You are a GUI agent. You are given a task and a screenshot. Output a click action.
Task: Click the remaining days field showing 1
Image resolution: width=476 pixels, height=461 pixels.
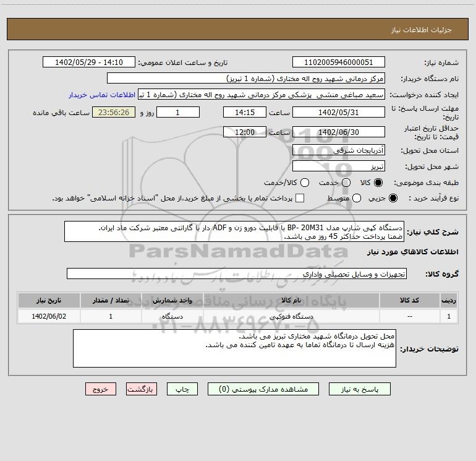tap(178, 112)
